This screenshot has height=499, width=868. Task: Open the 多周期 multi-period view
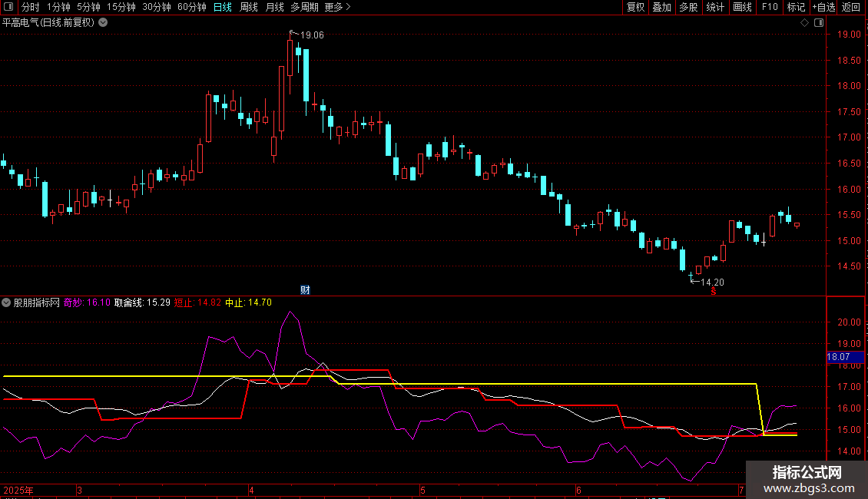[304, 7]
